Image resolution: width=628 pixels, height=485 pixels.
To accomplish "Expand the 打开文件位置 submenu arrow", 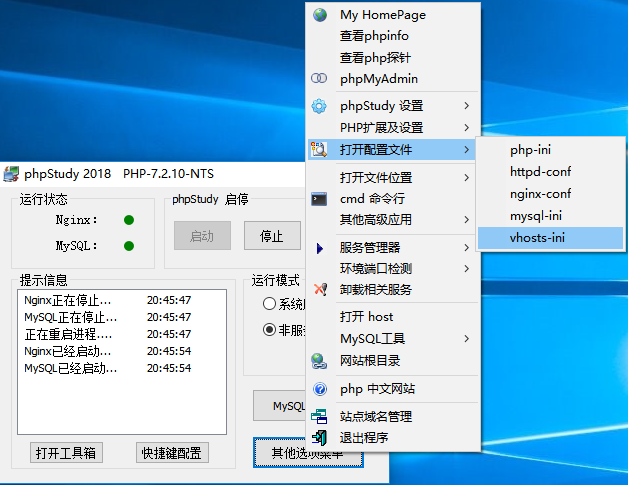I will pyautogui.click(x=467, y=177).
